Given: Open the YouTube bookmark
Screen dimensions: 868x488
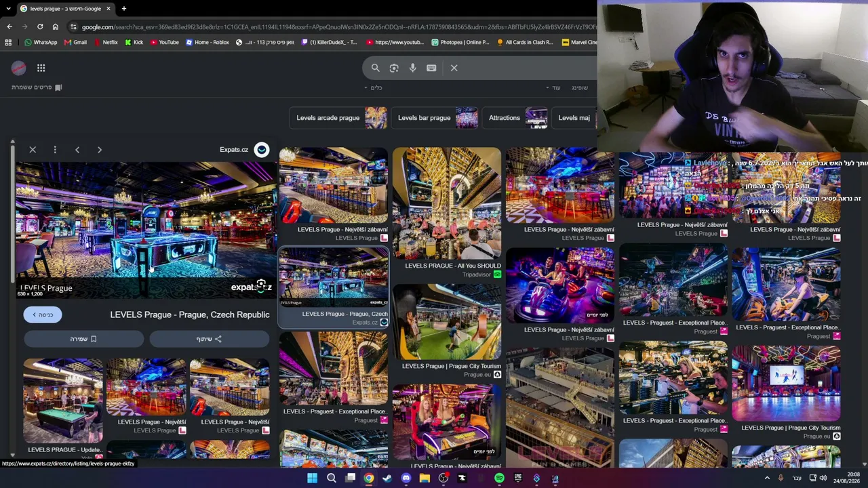Looking at the screenshot, I should click(164, 42).
